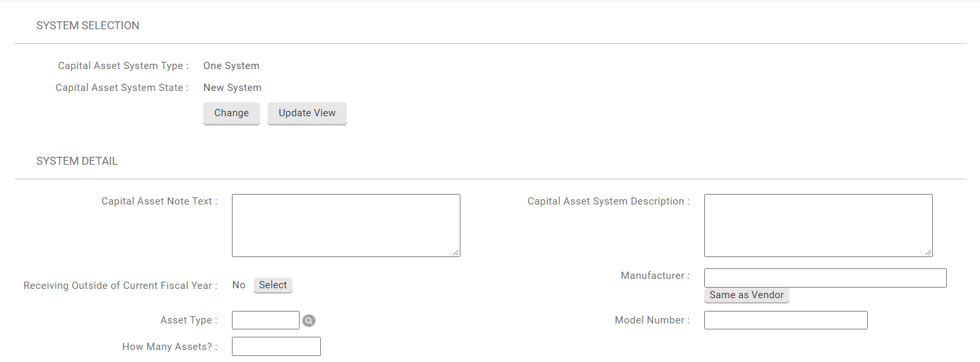The height and width of the screenshot is (362, 980).
Task: Focus the Capital Asset Note Text box
Action: 345,225
